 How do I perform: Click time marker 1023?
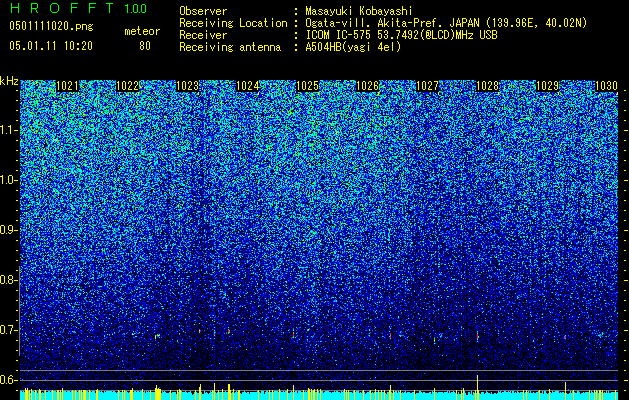[x=188, y=86]
